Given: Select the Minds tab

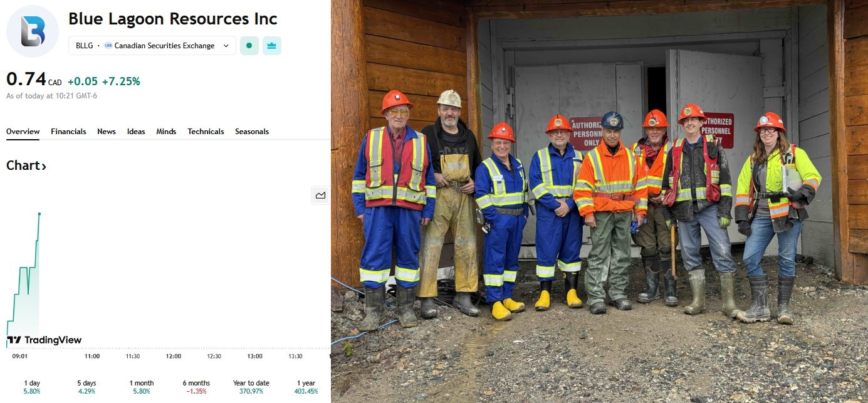Looking at the screenshot, I should tap(166, 132).
